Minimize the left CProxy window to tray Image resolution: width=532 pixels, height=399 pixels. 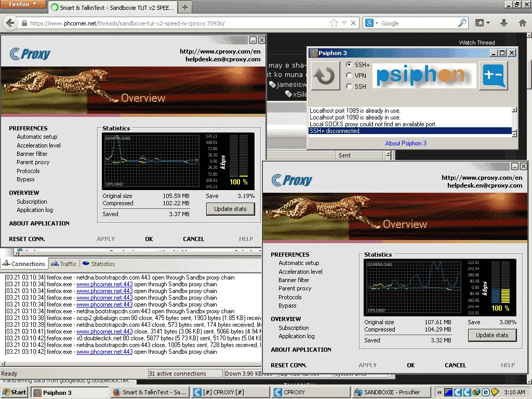pos(253,40)
